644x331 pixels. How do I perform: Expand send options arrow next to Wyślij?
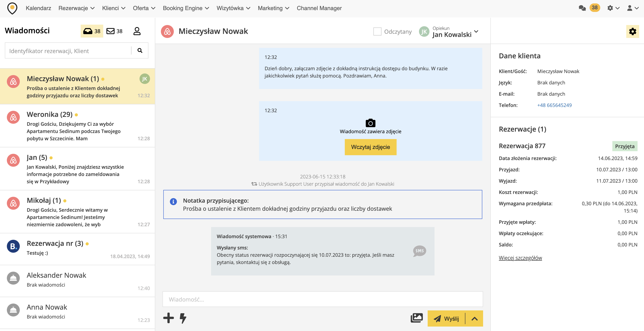click(x=474, y=318)
